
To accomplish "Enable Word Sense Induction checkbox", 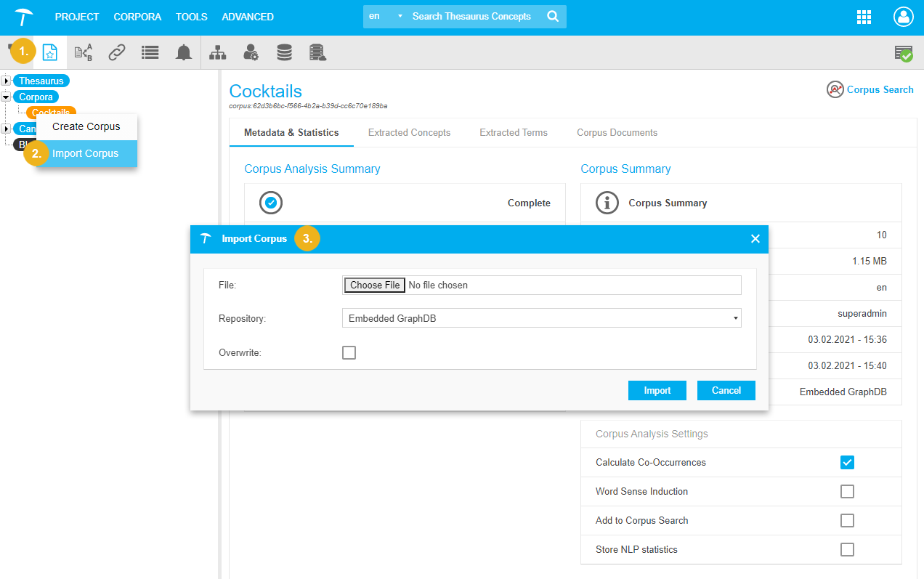I will [847, 492].
